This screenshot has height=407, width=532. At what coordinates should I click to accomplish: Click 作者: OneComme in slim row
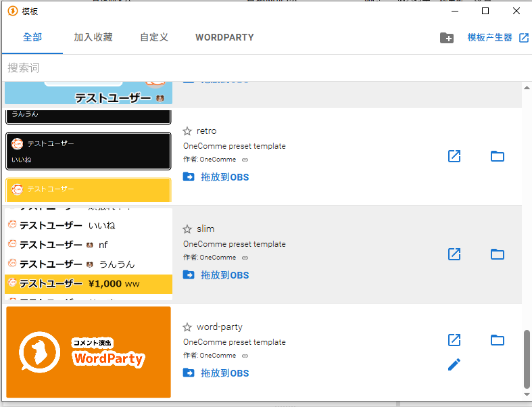210,258
